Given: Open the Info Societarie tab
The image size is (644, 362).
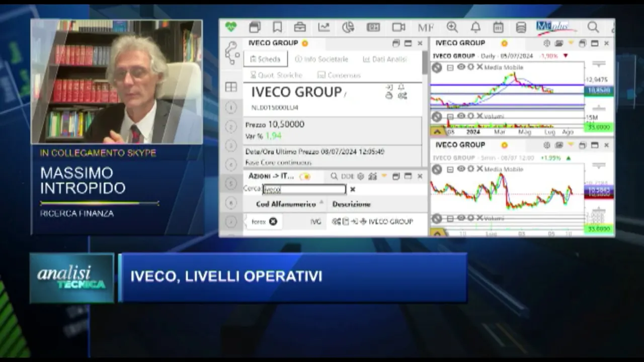Looking at the screenshot, I should pyautogui.click(x=321, y=59).
